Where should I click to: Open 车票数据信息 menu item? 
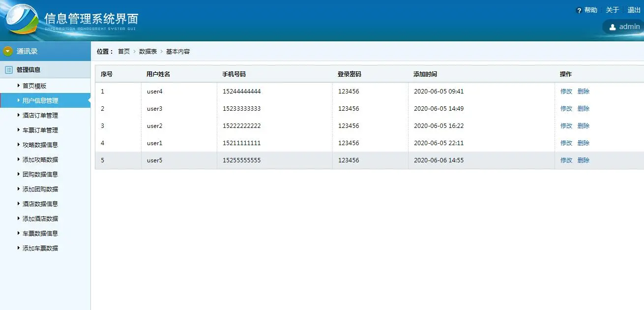point(40,233)
